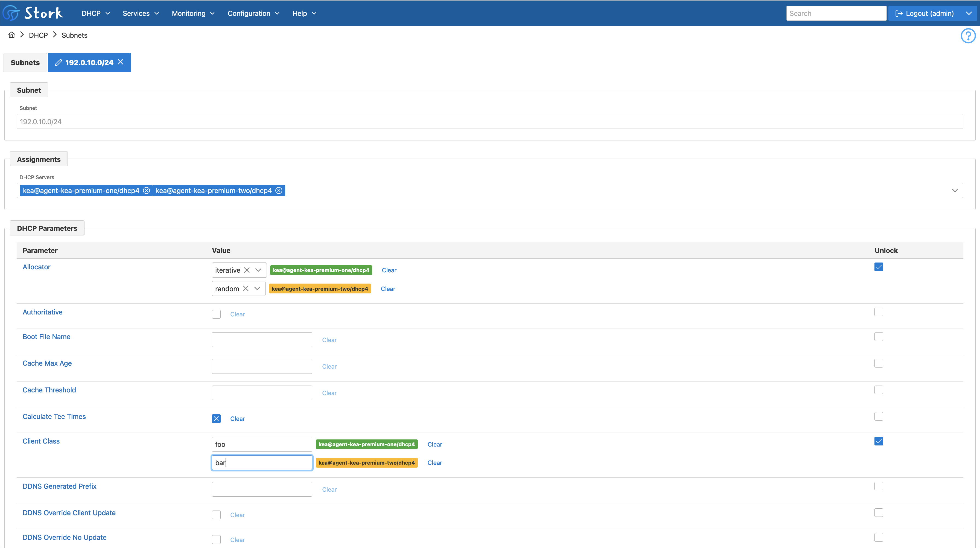Toggle Calculate Tee Times value checkbox
Image resolution: width=980 pixels, height=548 pixels.
216,419
